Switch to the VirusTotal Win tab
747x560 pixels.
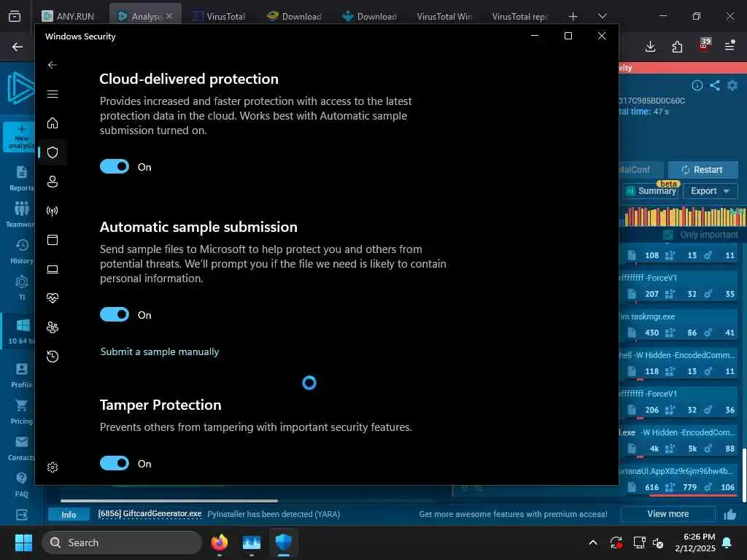(x=444, y=16)
